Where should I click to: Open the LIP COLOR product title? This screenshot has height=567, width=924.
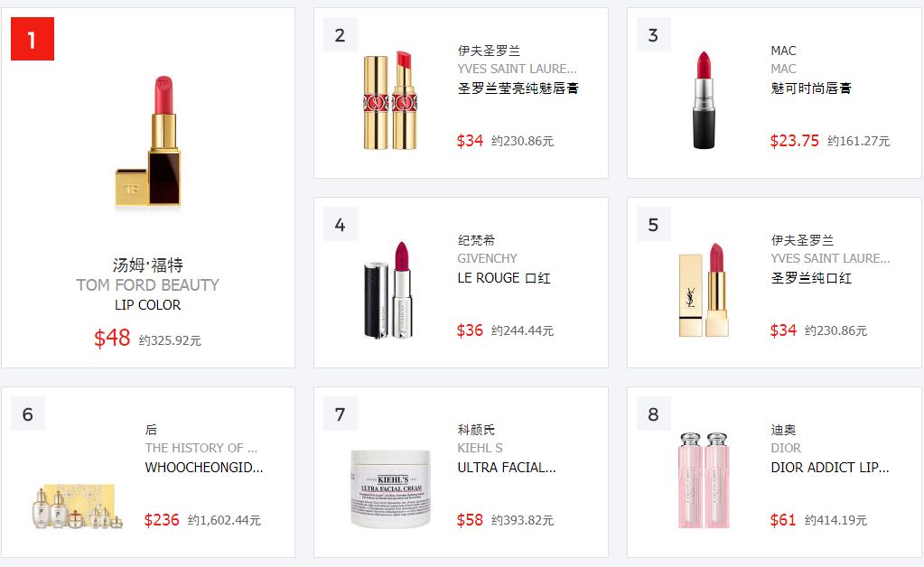[147, 305]
